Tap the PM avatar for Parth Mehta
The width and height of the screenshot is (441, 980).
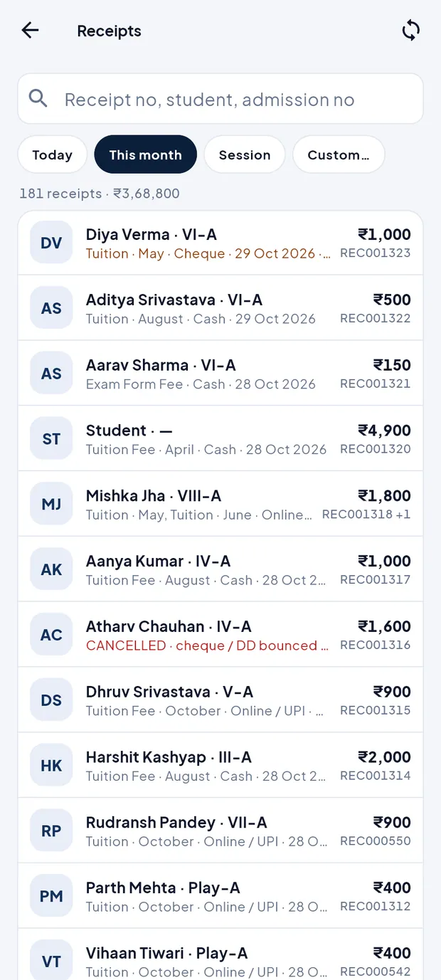(x=51, y=897)
